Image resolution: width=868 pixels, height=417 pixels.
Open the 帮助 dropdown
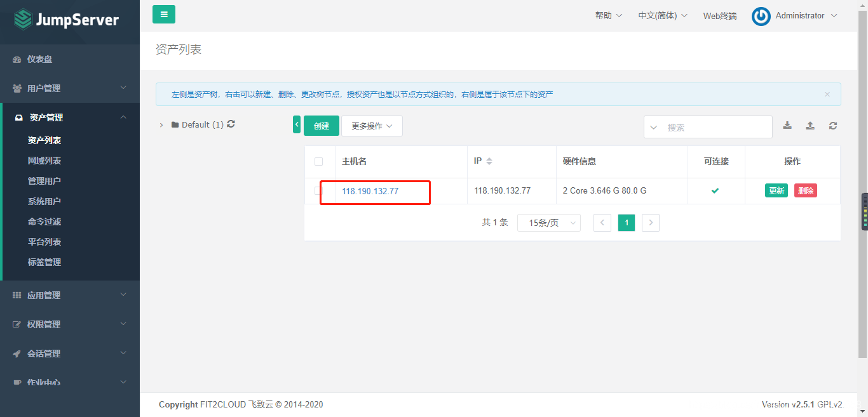pos(609,15)
